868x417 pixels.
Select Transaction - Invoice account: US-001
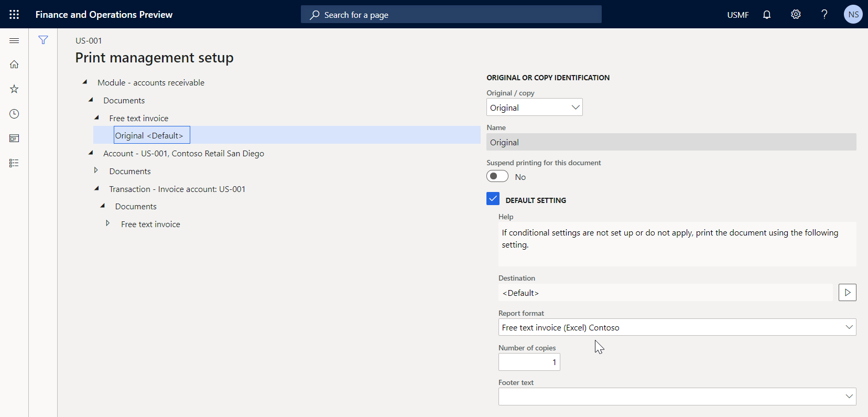(x=177, y=189)
